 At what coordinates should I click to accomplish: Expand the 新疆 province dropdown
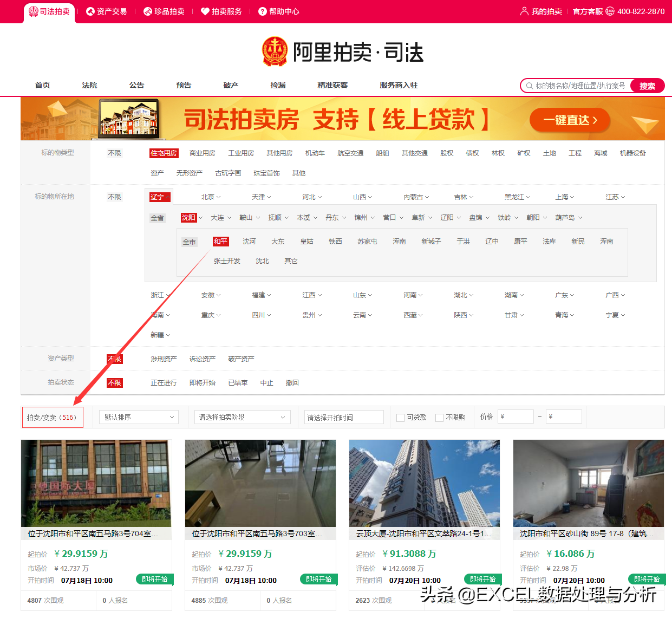tap(160, 335)
